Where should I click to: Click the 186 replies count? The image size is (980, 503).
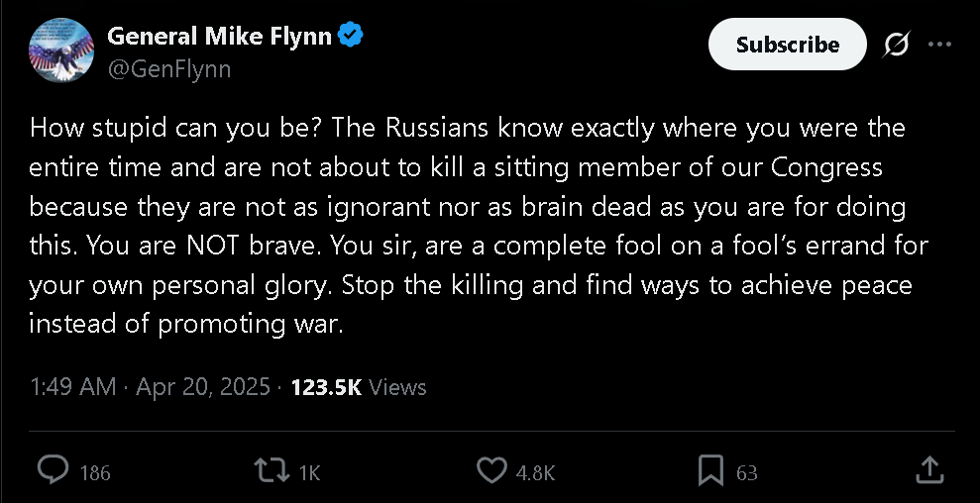tap(95, 473)
